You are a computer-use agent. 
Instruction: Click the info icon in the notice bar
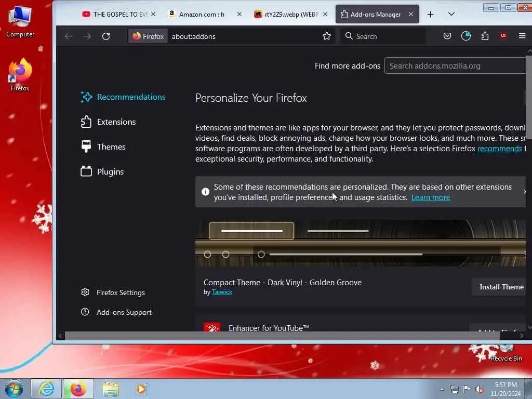pos(205,192)
